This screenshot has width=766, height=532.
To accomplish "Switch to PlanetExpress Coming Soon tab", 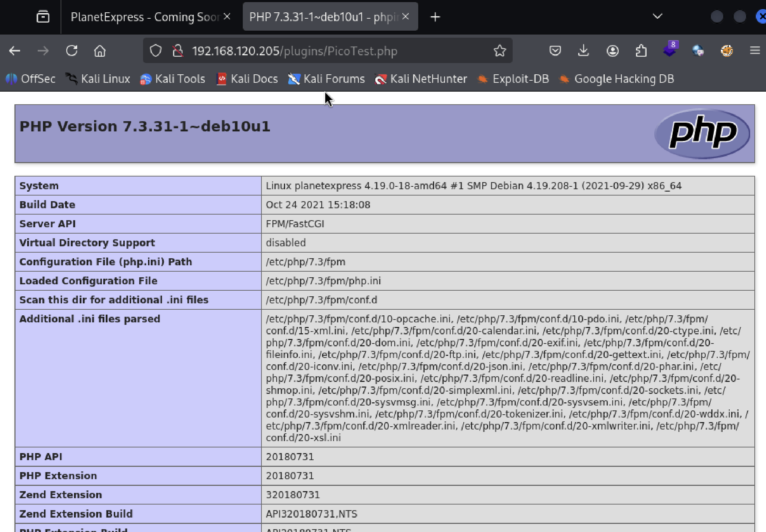I will coord(144,17).
